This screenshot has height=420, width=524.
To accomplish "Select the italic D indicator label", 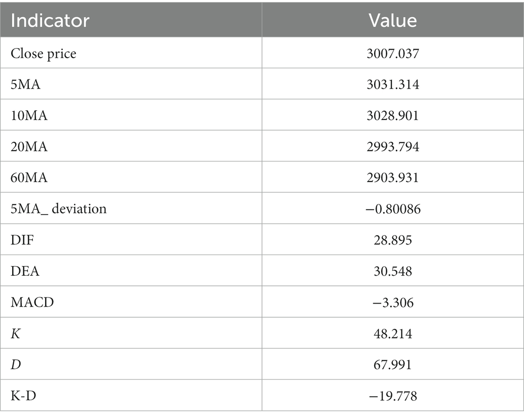I will (x=16, y=364).
